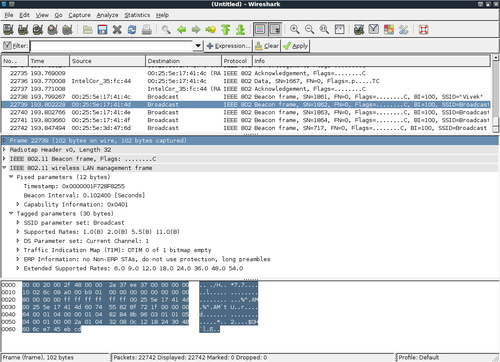Zoom in on packet text

pos(295,30)
